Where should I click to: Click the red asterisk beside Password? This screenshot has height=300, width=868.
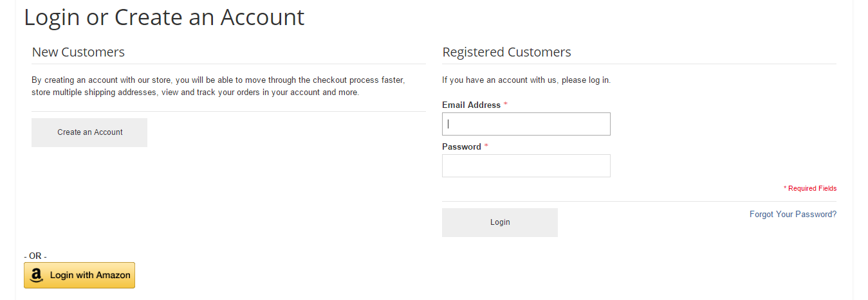click(486, 146)
